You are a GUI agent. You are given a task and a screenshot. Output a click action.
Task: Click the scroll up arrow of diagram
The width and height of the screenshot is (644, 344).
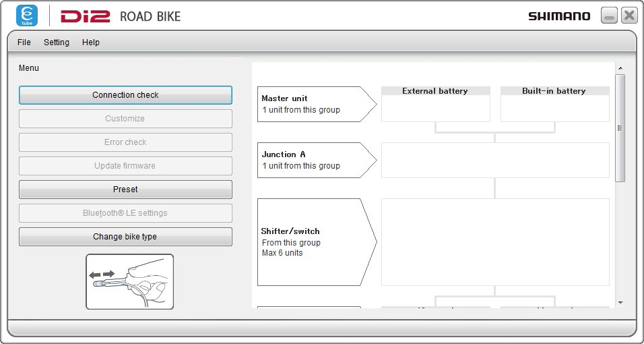[x=620, y=68]
